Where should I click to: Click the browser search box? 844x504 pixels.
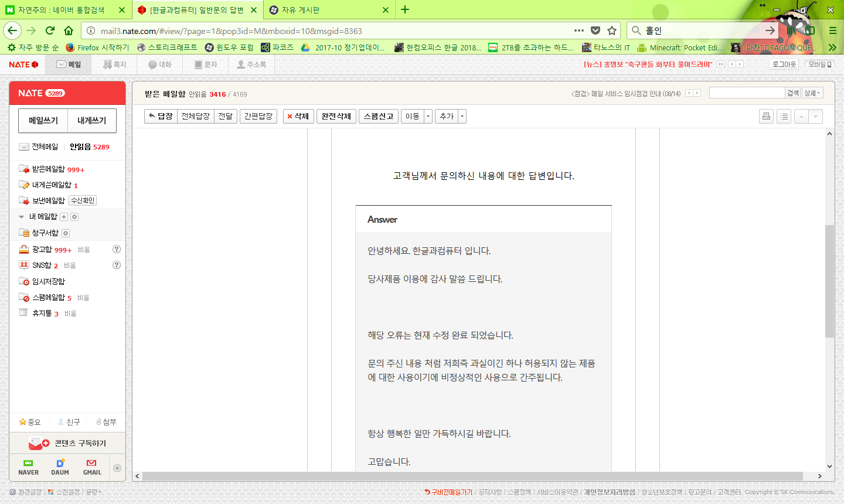coord(702,30)
